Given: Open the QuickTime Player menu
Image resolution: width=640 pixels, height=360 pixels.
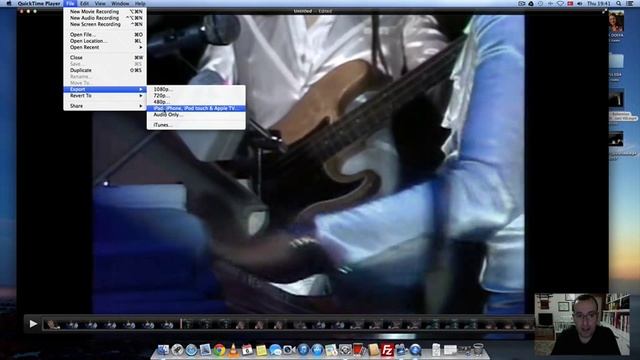Looking at the screenshot, I should pyautogui.click(x=39, y=3).
